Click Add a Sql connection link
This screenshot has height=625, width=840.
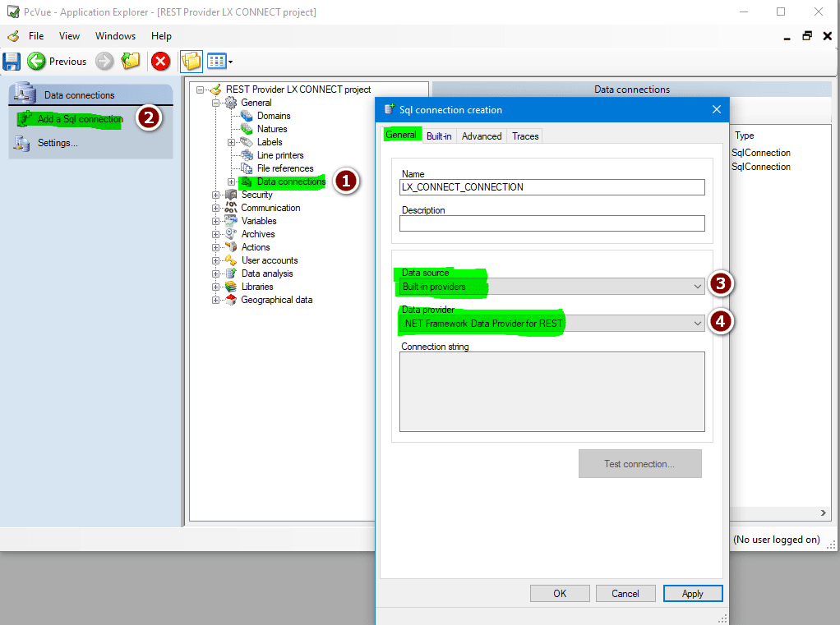[x=81, y=119]
